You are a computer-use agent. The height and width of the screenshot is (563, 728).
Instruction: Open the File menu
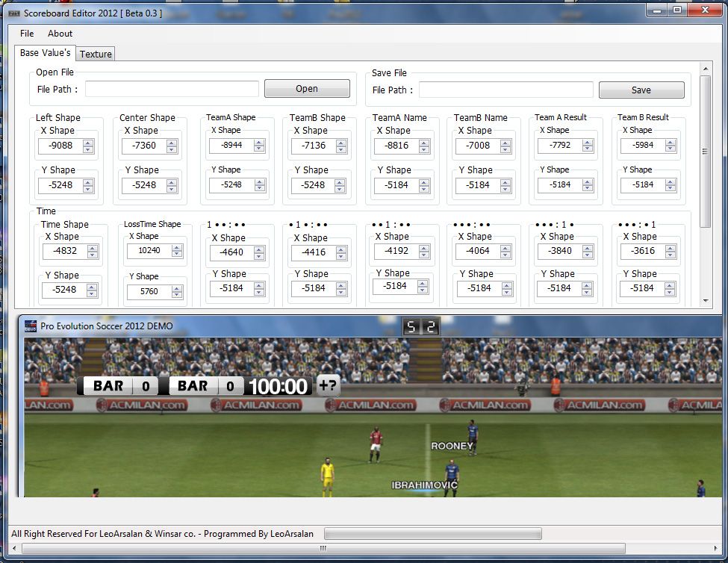(x=27, y=34)
